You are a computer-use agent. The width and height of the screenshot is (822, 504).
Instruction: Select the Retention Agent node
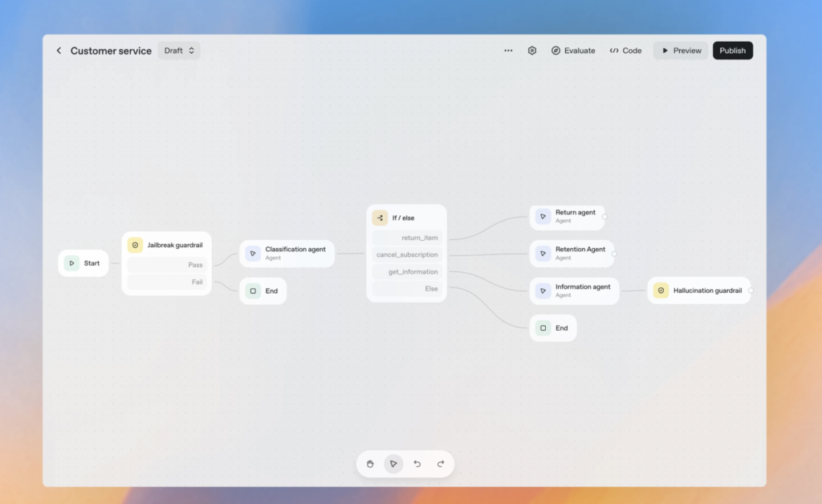(x=572, y=254)
